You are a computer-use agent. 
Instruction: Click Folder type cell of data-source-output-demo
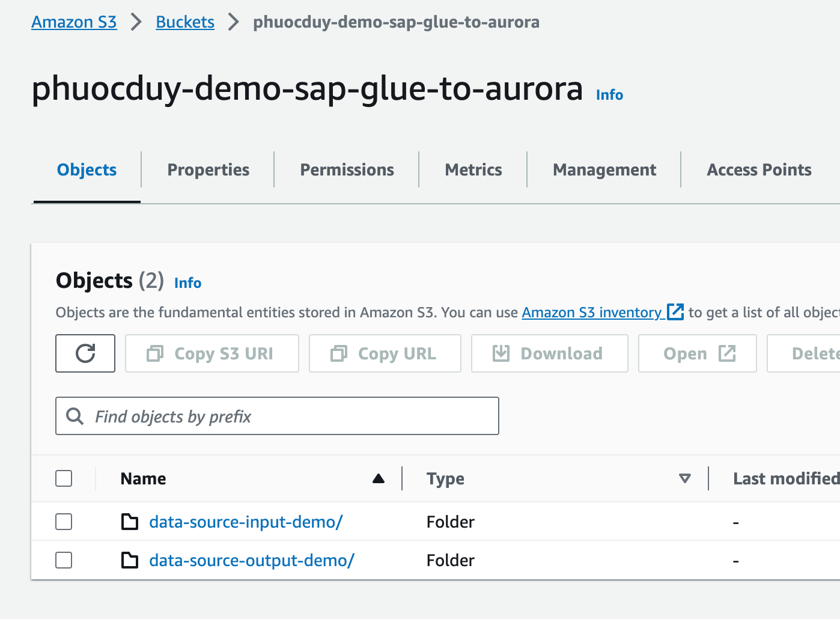tap(451, 560)
